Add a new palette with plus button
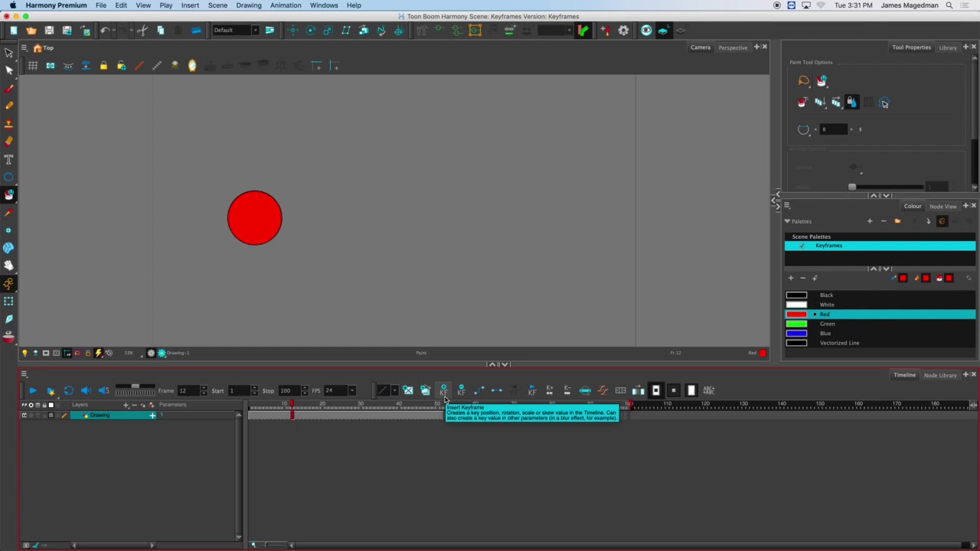 869,221
